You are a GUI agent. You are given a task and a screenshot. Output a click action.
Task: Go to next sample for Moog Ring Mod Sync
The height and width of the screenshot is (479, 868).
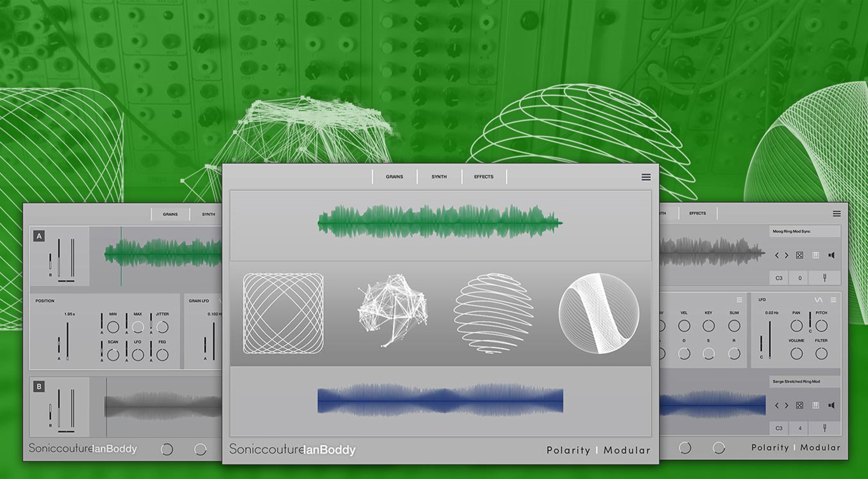[x=787, y=255]
